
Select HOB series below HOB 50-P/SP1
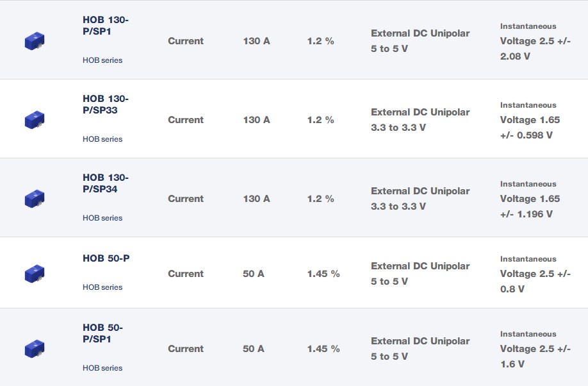(x=102, y=368)
